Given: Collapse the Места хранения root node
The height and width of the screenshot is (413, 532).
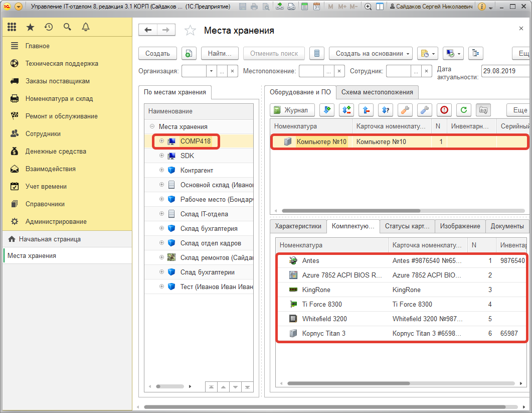Looking at the screenshot, I should [152, 126].
